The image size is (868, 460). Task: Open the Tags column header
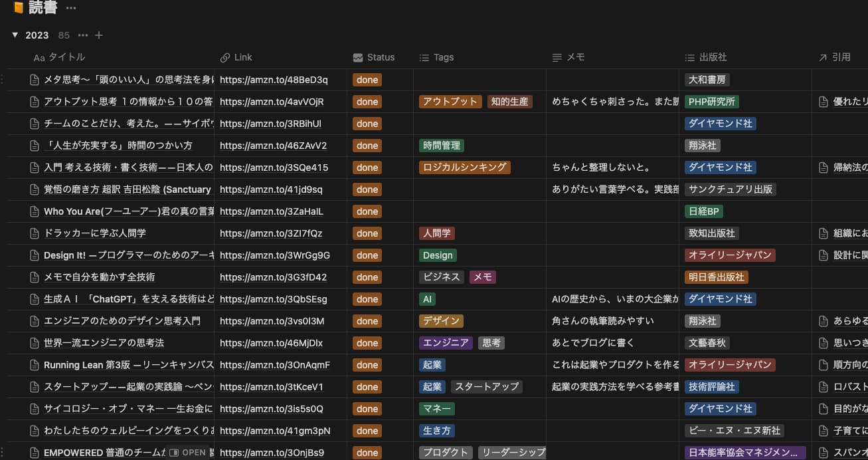(x=443, y=57)
